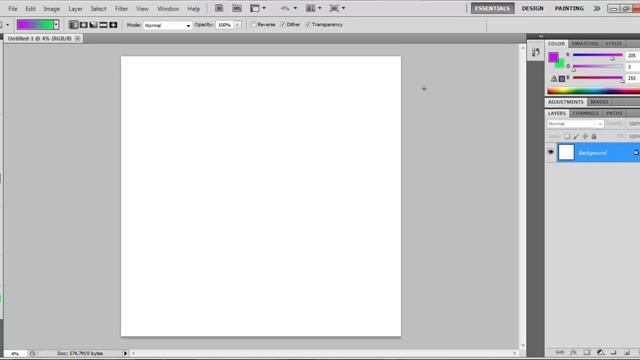Click the green background color swatch
640x360 pixels.
click(561, 64)
